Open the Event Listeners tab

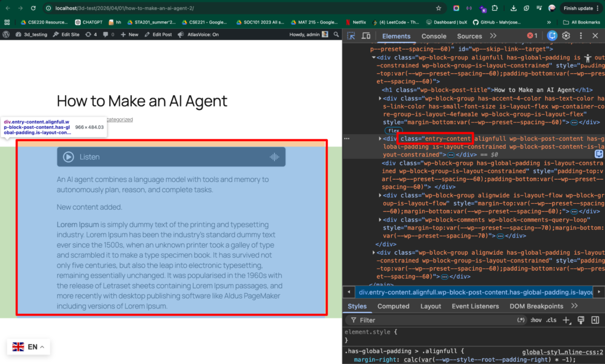tap(476, 306)
